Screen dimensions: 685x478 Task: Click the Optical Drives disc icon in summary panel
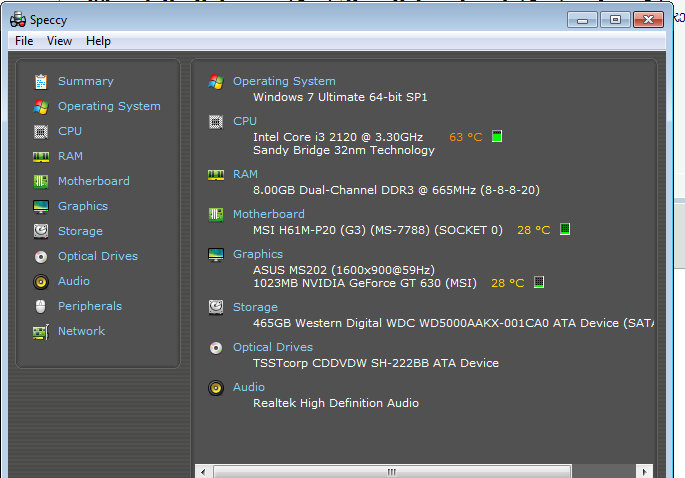point(216,348)
